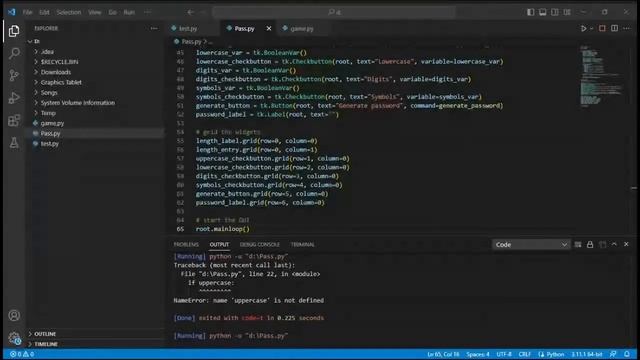Toggle the output scroll lock
This screenshot has height=360, width=640.
click(590, 244)
